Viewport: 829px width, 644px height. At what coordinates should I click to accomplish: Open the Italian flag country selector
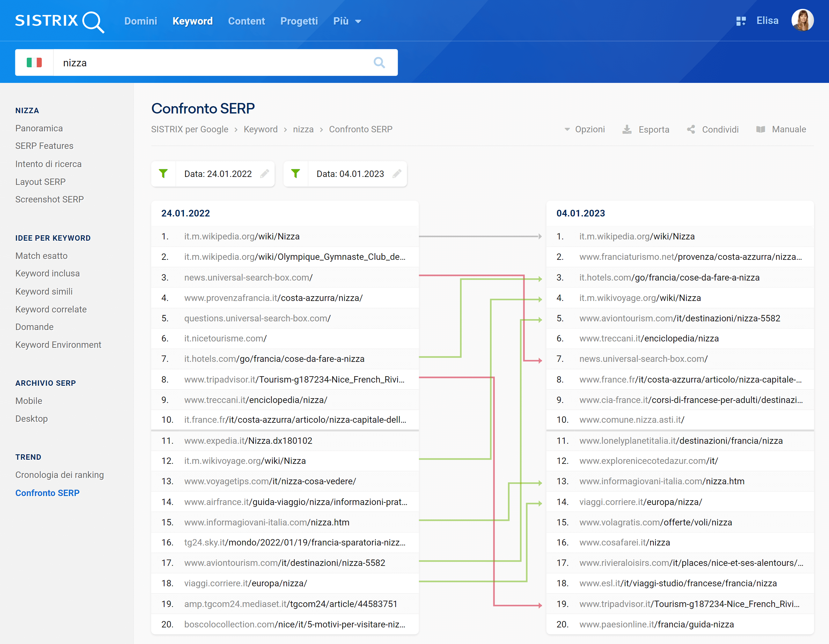tap(34, 62)
